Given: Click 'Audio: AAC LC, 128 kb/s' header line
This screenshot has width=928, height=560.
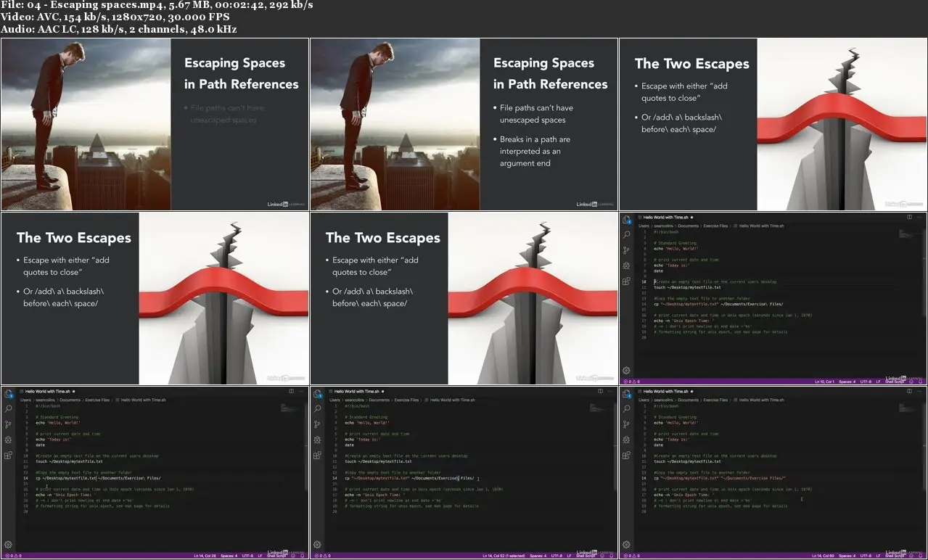Looking at the screenshot, I should [119, 29].
